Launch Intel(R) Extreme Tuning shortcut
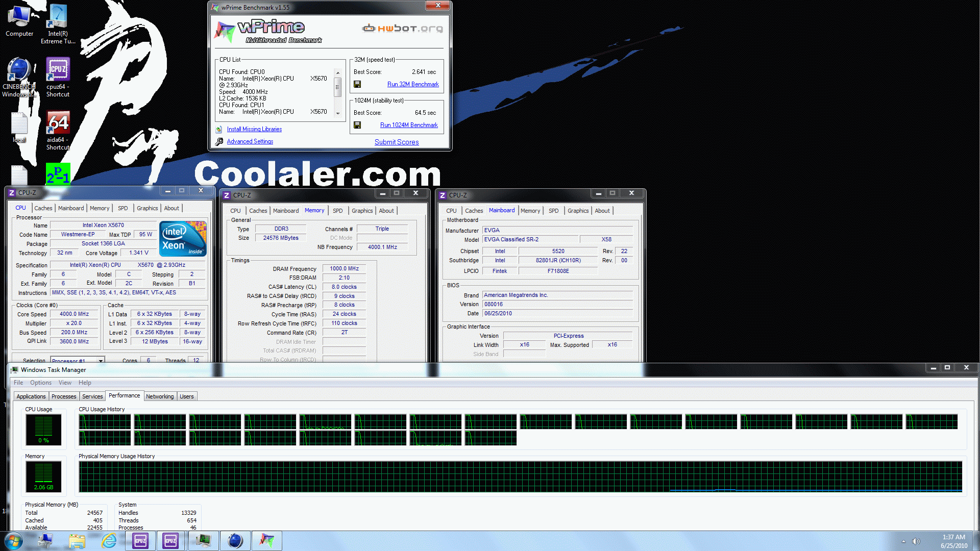980x551 pixels. point(58,24)
